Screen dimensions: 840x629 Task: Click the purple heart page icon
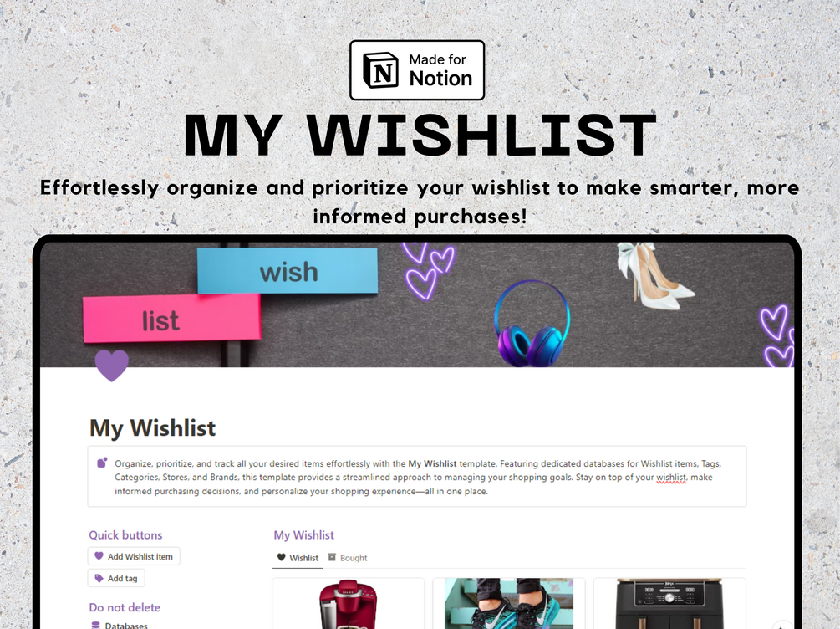tap(111, 366)
